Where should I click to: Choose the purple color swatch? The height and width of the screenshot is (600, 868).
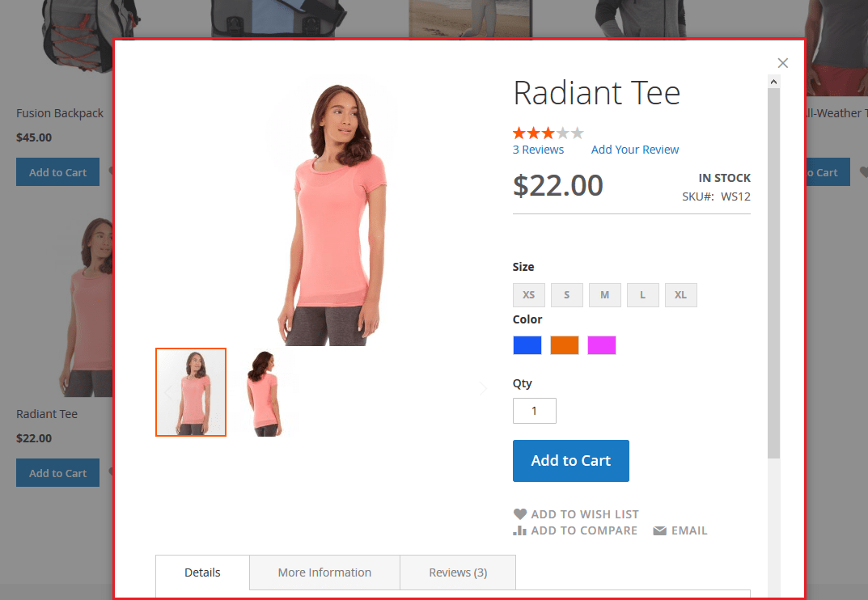602,345
